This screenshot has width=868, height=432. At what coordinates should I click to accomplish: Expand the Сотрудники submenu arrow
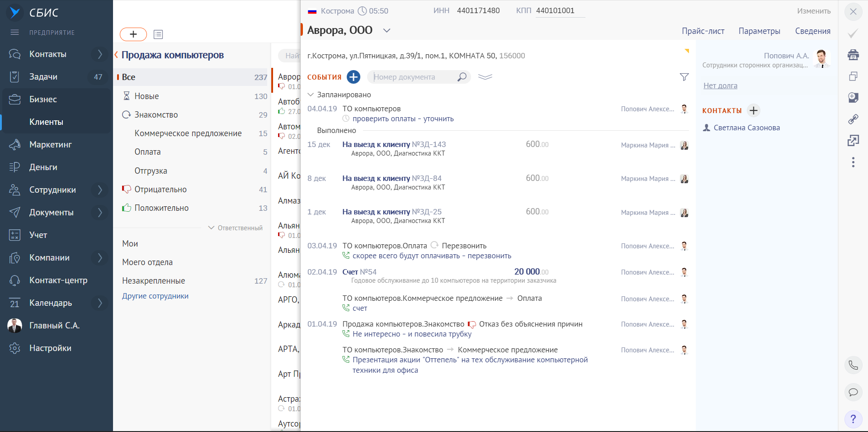tap(100, 190)
